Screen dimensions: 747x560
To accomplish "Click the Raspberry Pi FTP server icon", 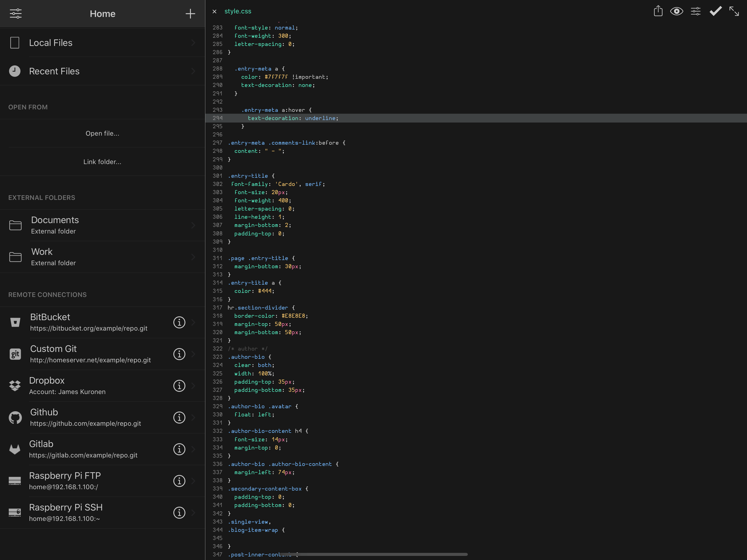I will (x=14, y=481).
